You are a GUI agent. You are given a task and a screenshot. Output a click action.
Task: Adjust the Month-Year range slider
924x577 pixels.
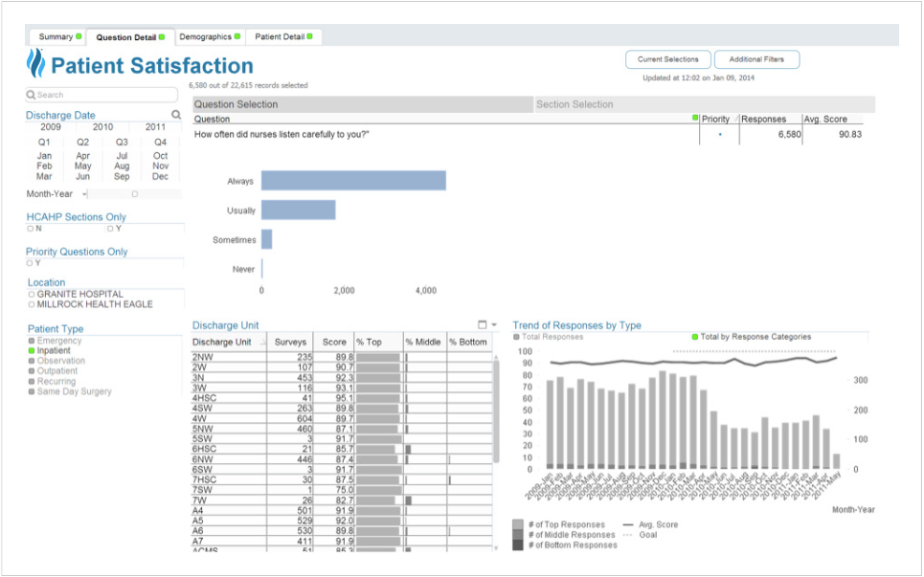click(135, 194)
